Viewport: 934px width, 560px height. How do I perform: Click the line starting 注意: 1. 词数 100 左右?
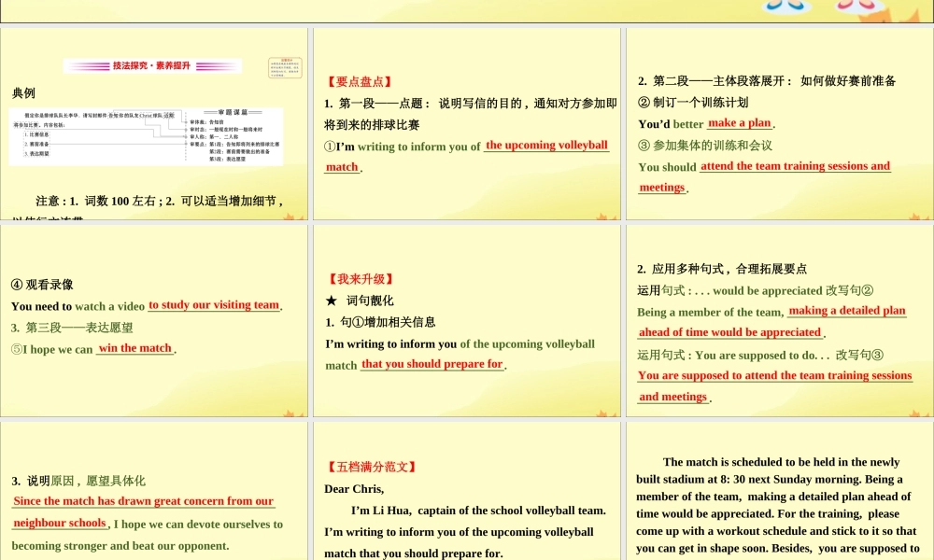159,202
